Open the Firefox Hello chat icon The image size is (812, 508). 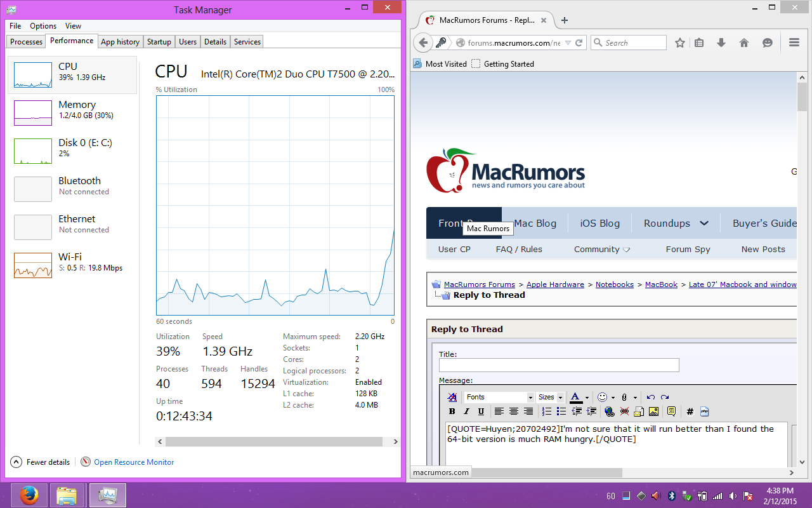pos(767,43)
